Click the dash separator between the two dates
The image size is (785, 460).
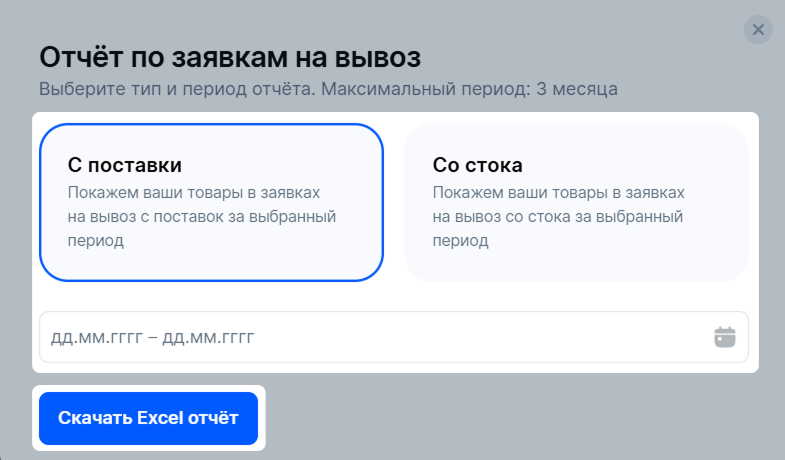tap(153, 338)
